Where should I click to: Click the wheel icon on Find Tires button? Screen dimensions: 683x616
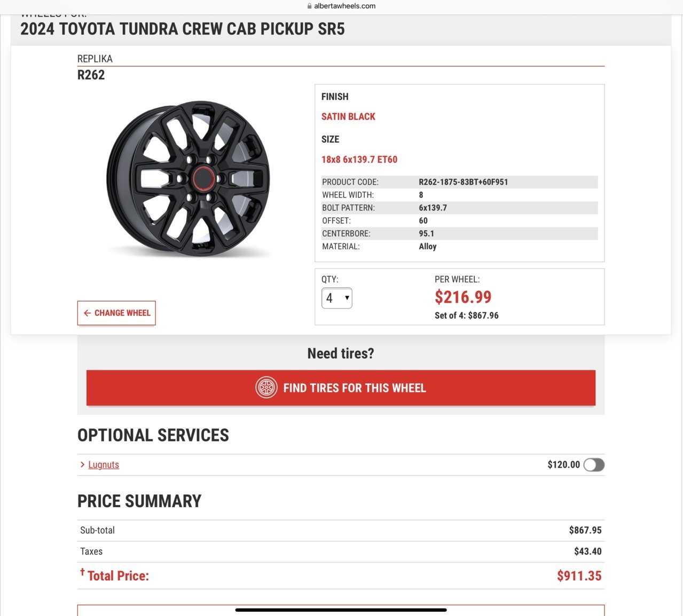[266, 388]
